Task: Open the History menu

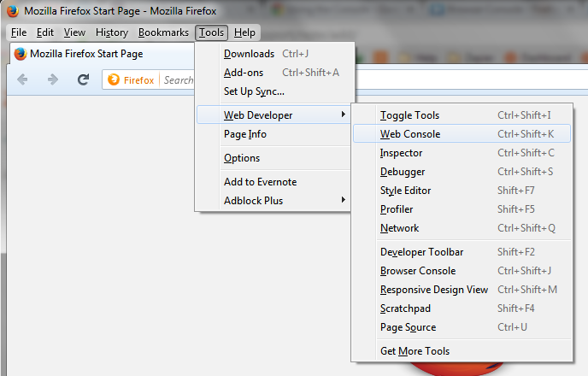Action: pyautogui.click(x=112, y=32)
